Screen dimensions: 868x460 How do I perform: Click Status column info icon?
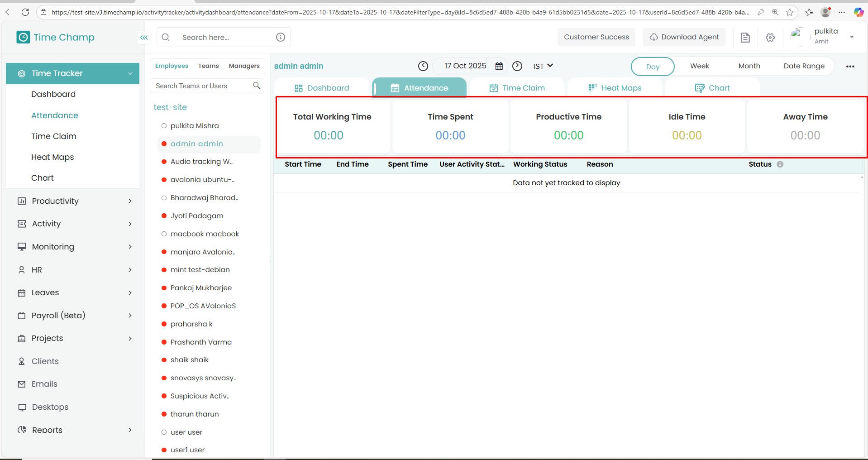780,164
